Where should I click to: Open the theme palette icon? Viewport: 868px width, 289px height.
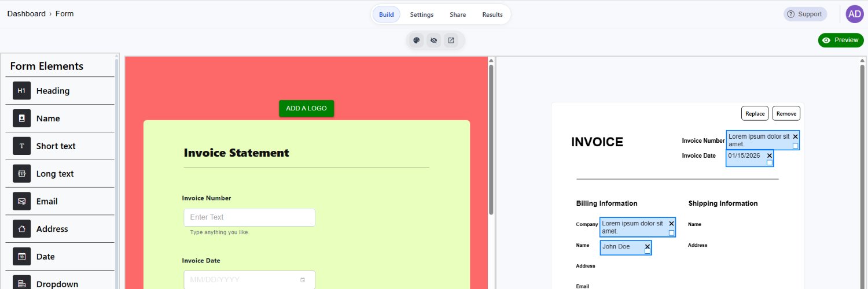click(416, 40)
